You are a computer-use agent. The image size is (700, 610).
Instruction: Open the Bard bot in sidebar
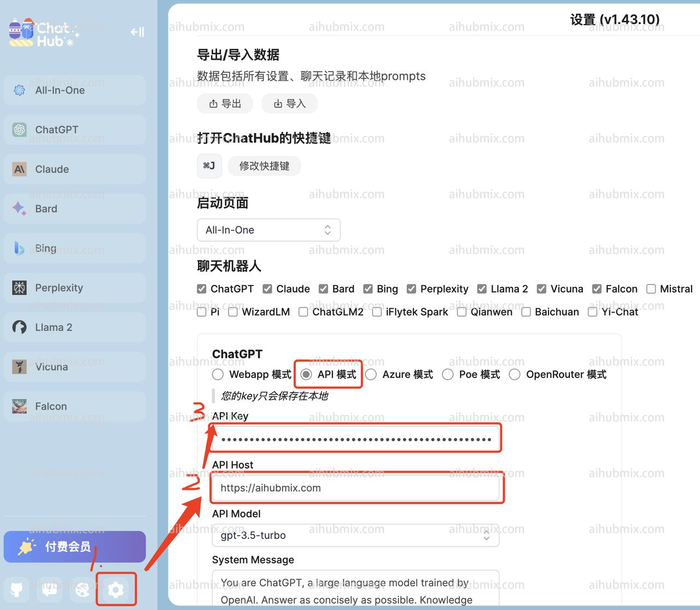click(75, 208)
